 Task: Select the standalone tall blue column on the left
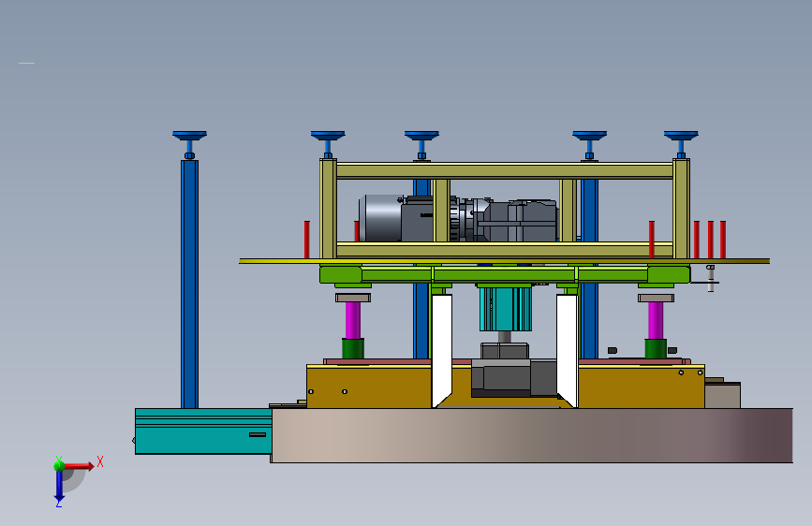(189, 284)
